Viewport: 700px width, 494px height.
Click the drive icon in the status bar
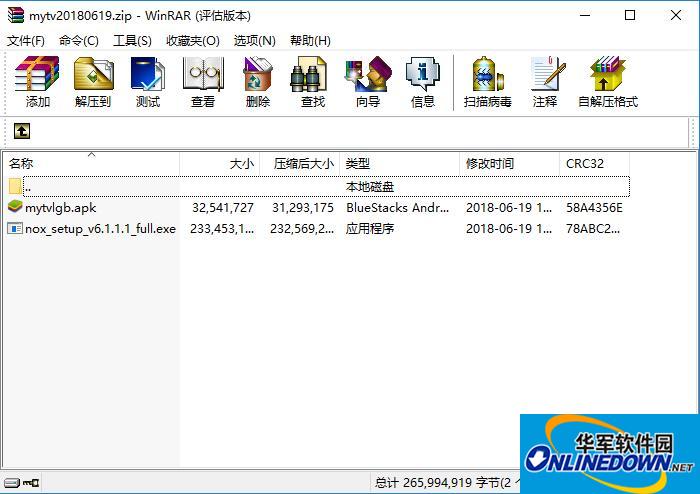click(12, 482)
